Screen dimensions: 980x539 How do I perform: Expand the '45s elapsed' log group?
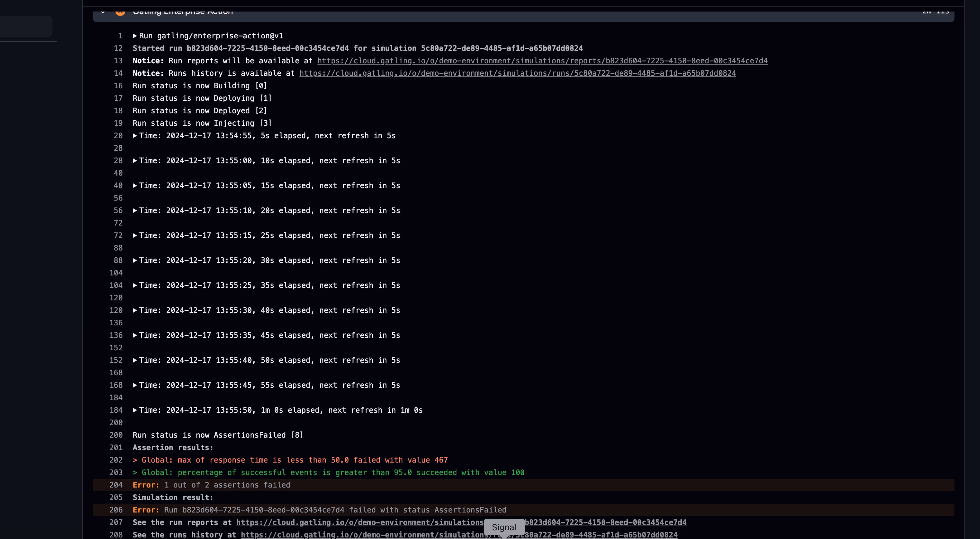pyautogui.click(x=135, y=335)
